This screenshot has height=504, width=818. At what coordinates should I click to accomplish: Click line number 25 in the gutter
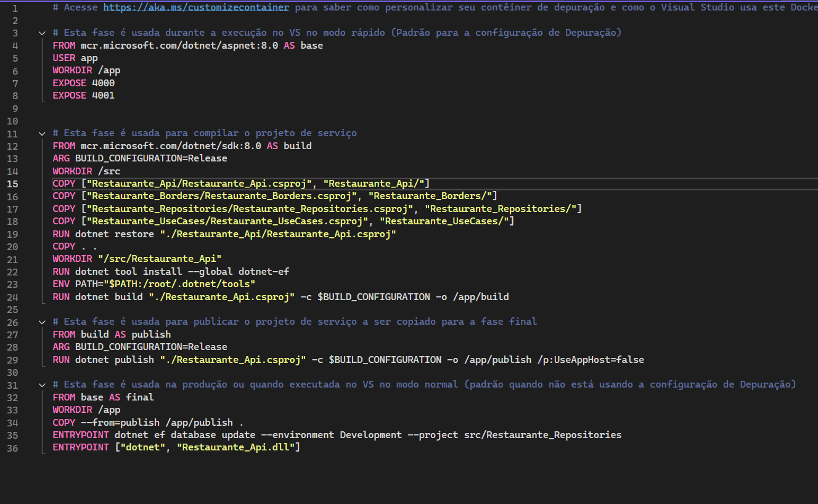[12, 309]
